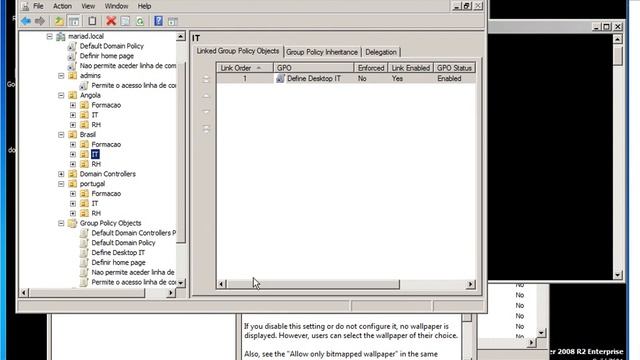Refresh the view with the green Refresh icon
Viewport: 640px width, 360px height.
click(140, 21)
